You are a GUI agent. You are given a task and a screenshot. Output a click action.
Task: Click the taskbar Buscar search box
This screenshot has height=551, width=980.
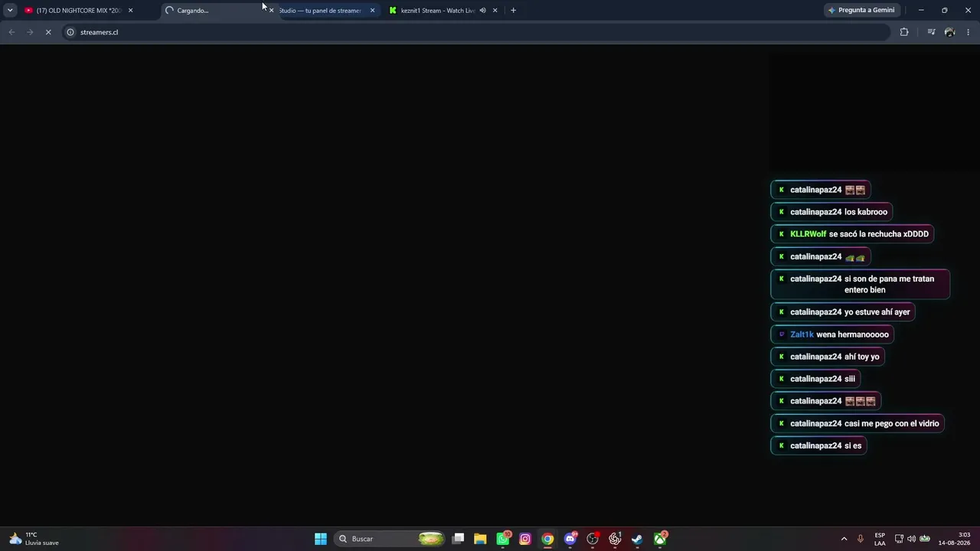tap(390, 539)
